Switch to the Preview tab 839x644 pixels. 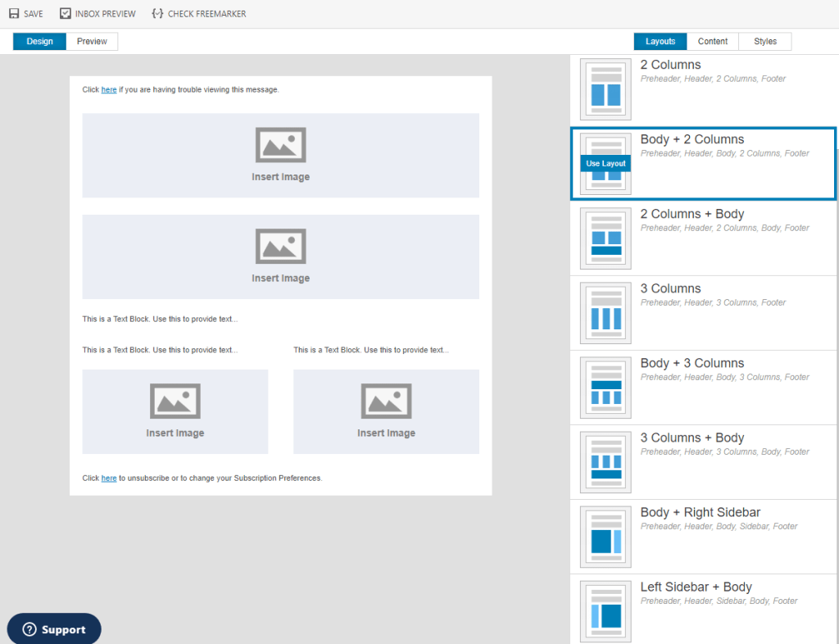click(92, 42)
